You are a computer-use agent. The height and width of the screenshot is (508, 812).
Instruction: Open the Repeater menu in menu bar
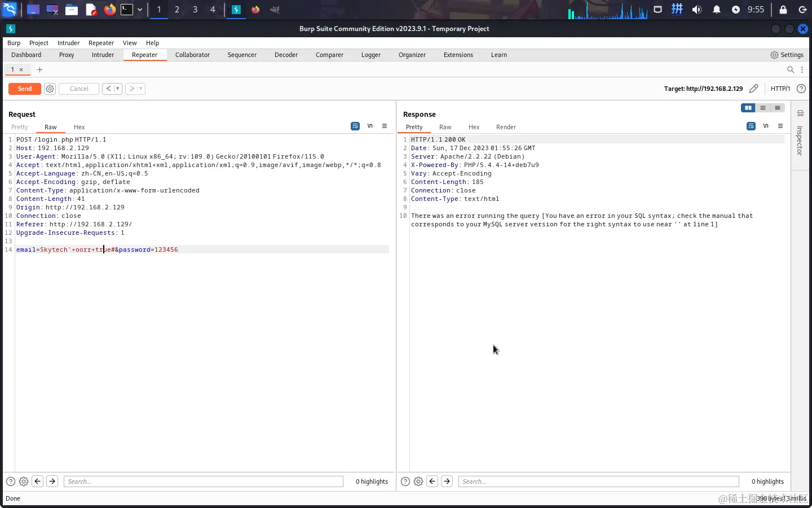101,43
